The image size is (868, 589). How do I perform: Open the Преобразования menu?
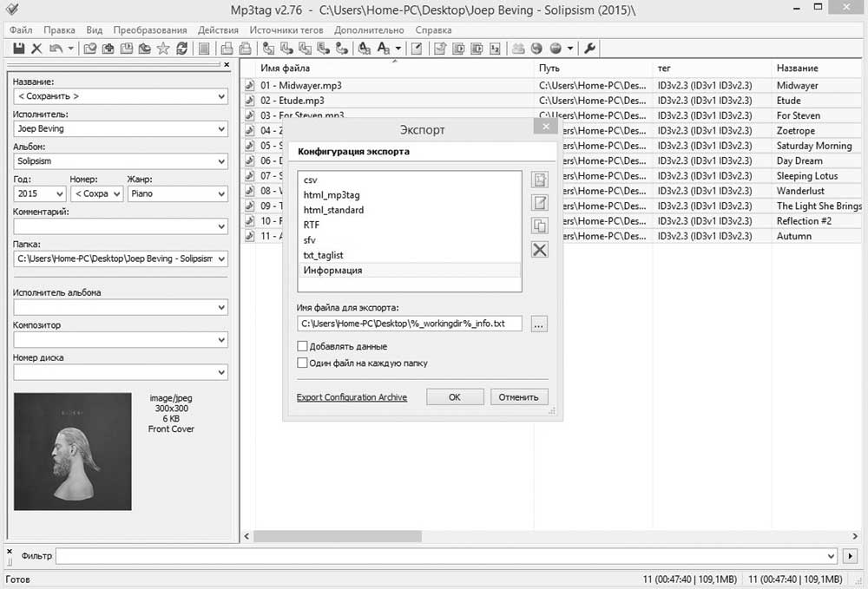point(150,29)
